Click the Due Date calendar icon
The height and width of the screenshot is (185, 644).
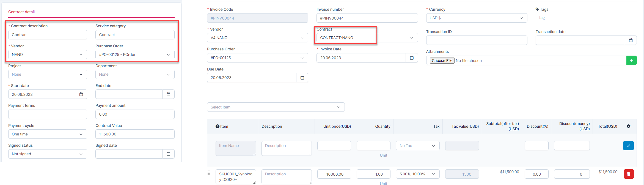[302, 78]
